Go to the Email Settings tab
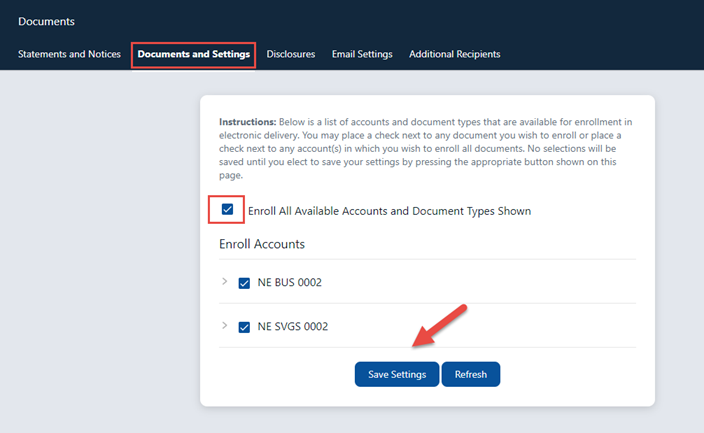The width and height of the screenshot is (704, 433). (x=362, y=54)
